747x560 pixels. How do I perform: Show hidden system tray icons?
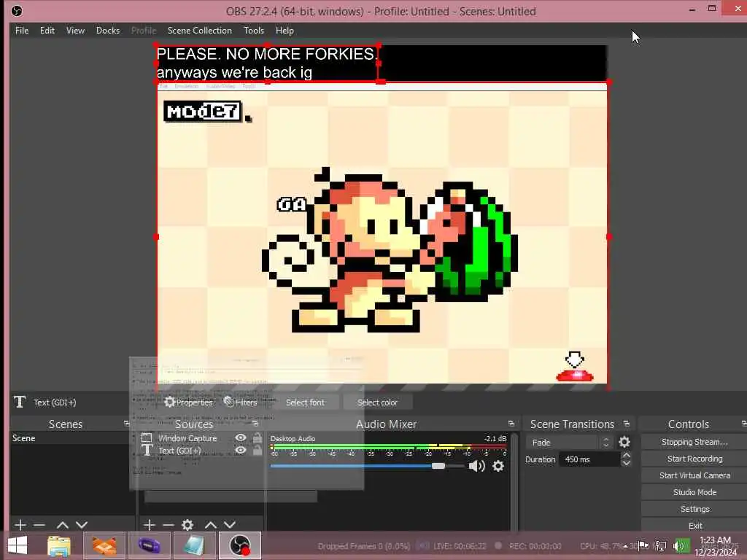pyautogui.click(x=625, y=546)
